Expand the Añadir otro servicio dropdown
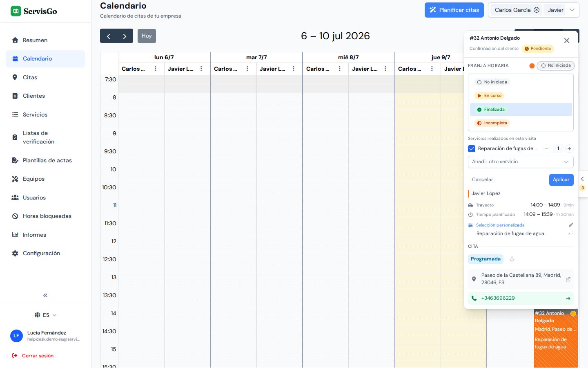The width and height of the screenshot is (588, 368). (x=521, y=162)
